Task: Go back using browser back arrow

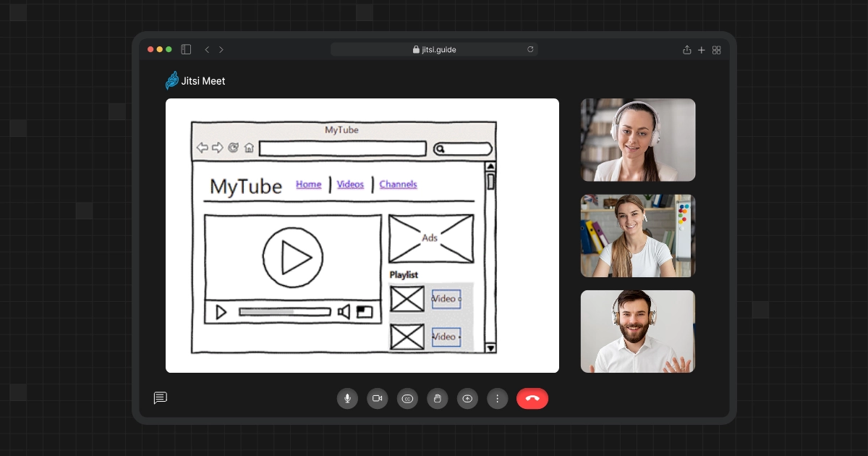Action: tap(207, 49)
